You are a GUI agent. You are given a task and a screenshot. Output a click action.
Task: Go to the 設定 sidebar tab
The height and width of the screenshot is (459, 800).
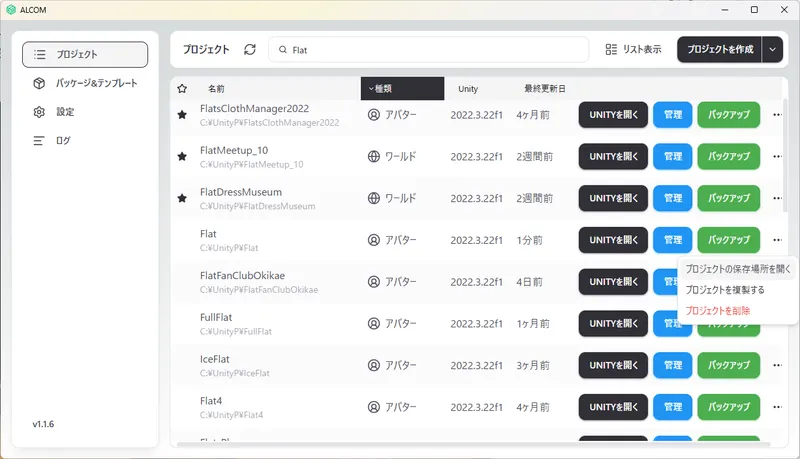[x=85, y=112]
